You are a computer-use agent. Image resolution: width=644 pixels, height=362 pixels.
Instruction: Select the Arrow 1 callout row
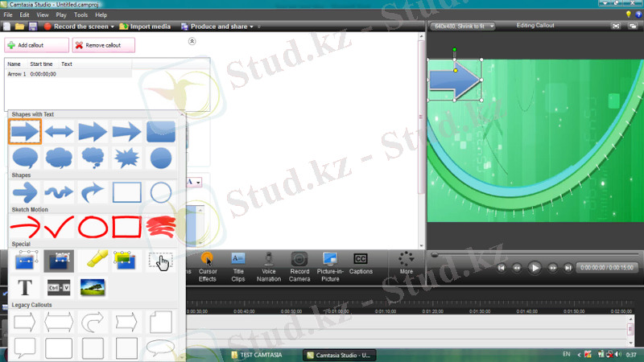(68, 74)
